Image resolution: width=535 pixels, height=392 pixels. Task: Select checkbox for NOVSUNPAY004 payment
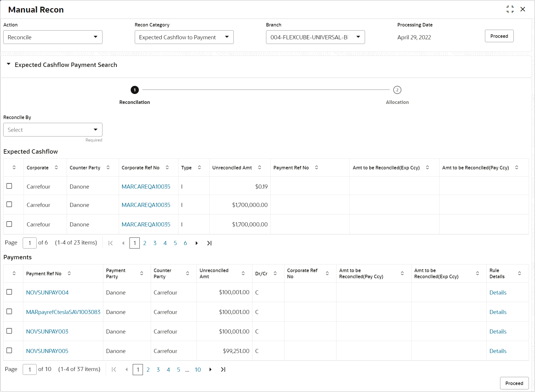(x=9, y=292)
